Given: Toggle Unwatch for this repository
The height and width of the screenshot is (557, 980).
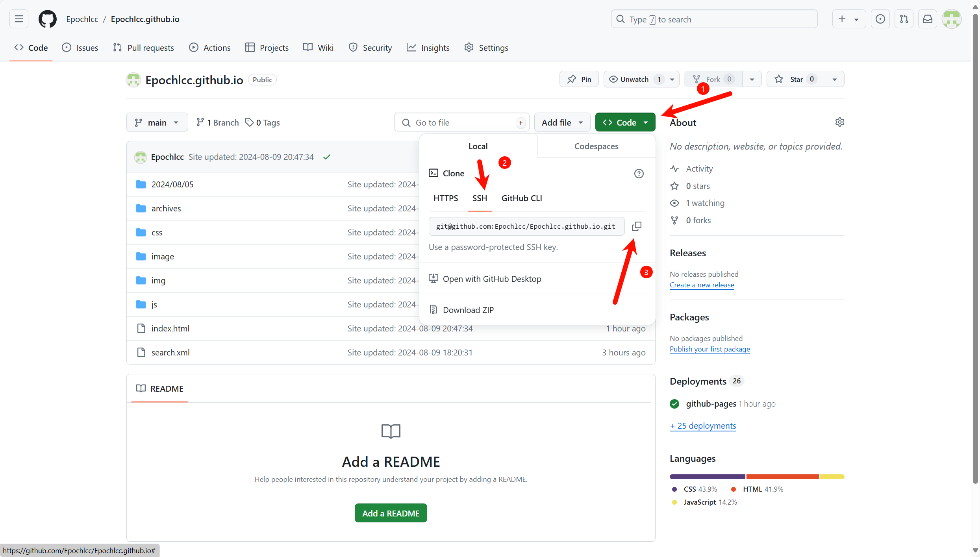Looking at the screenshot, I should click(x=634, y=79).
